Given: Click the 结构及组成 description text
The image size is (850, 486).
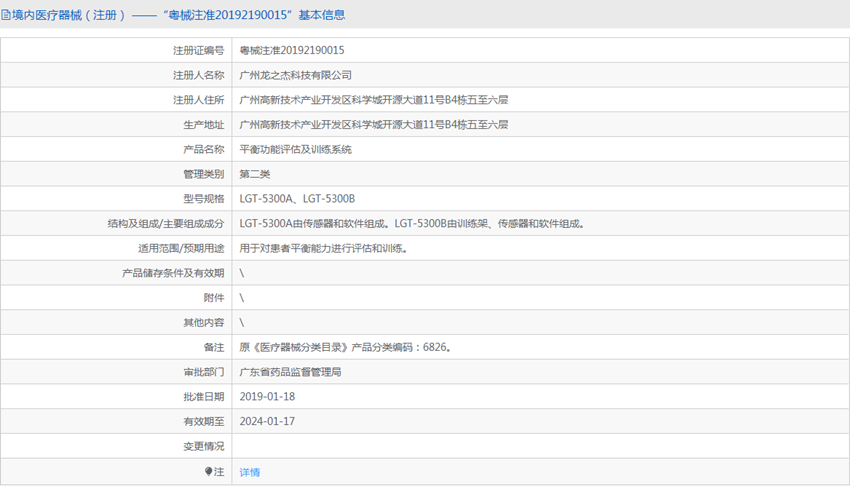Looking at the screenshot, I should (412, 224).
